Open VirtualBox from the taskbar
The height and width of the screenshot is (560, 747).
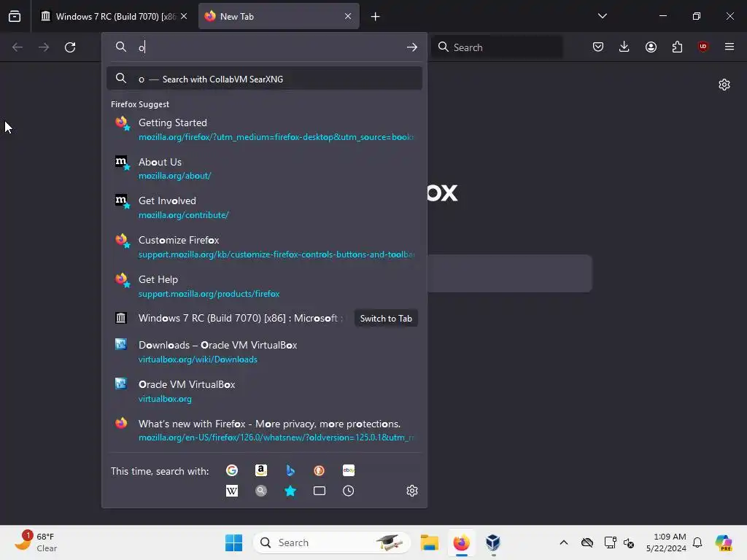493,542
